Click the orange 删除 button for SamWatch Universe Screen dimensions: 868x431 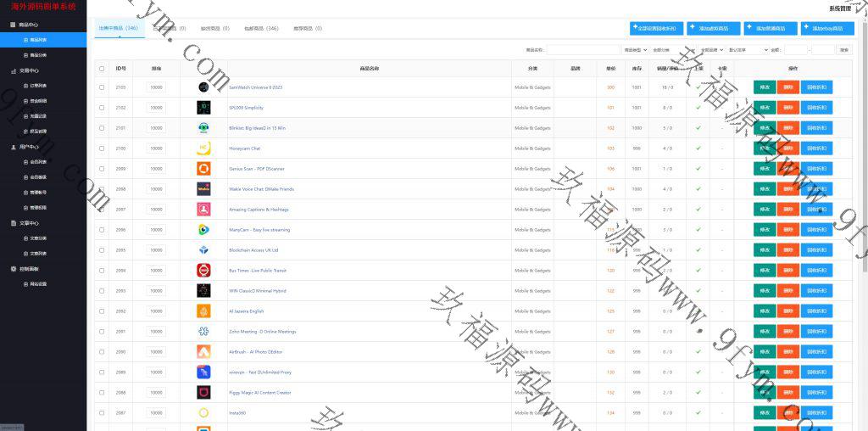(788, 87)
